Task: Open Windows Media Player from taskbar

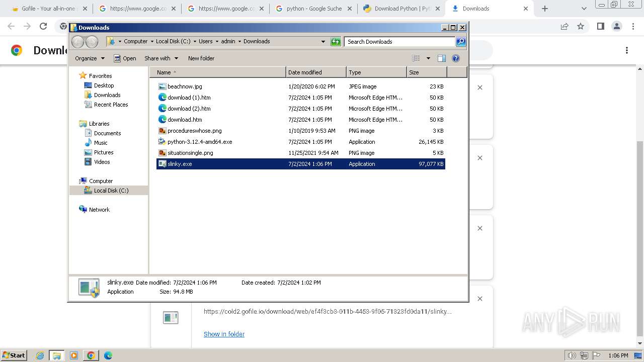Action: (74, 355)
